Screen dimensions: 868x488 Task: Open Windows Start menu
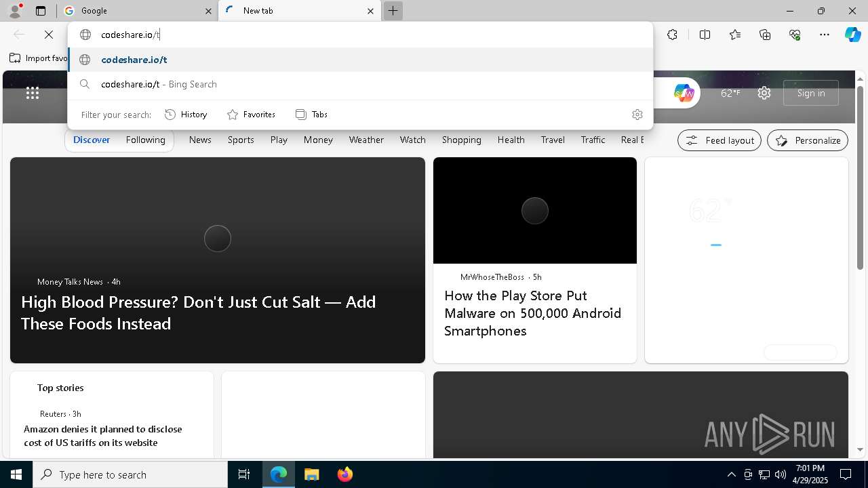pyautogui.click(x=16, y=474)
